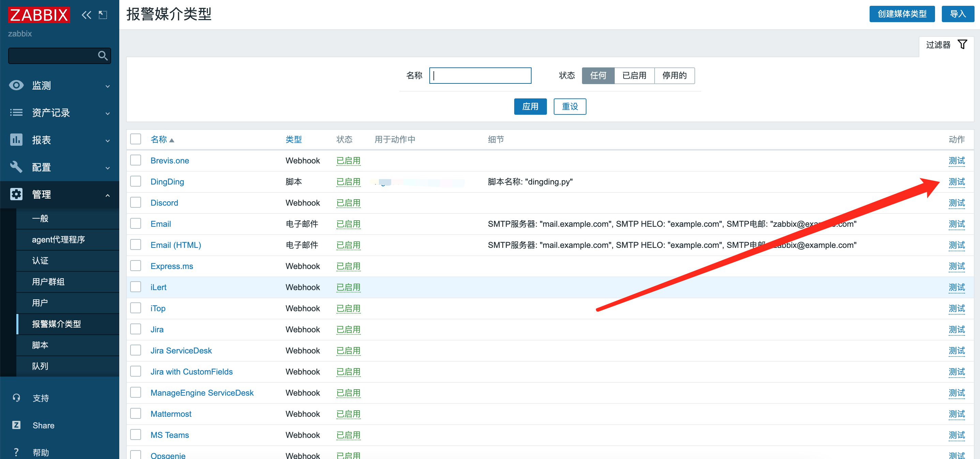Click the 电子邮件 type cell for Email

point(302,224)
